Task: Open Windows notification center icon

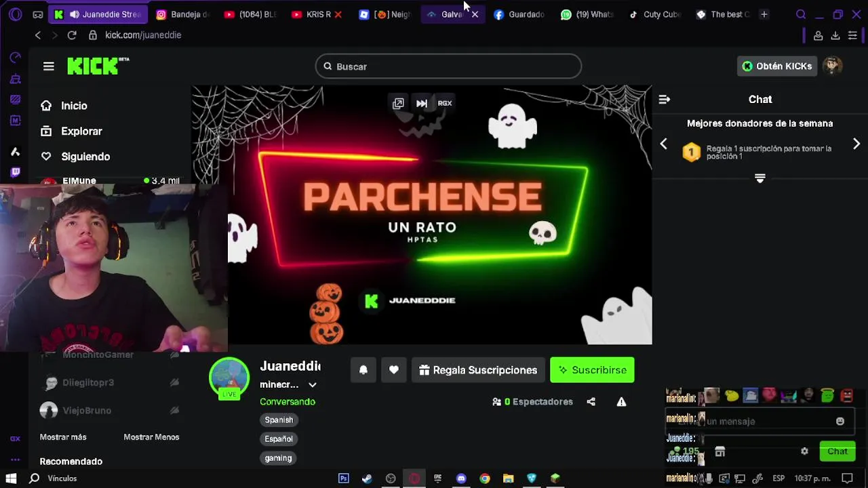Action: [x=847, y=479]
